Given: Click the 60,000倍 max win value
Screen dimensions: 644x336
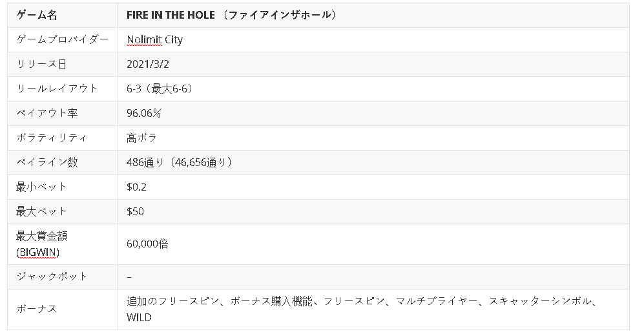Looking at the screenshot, I should tap(147, 244).
